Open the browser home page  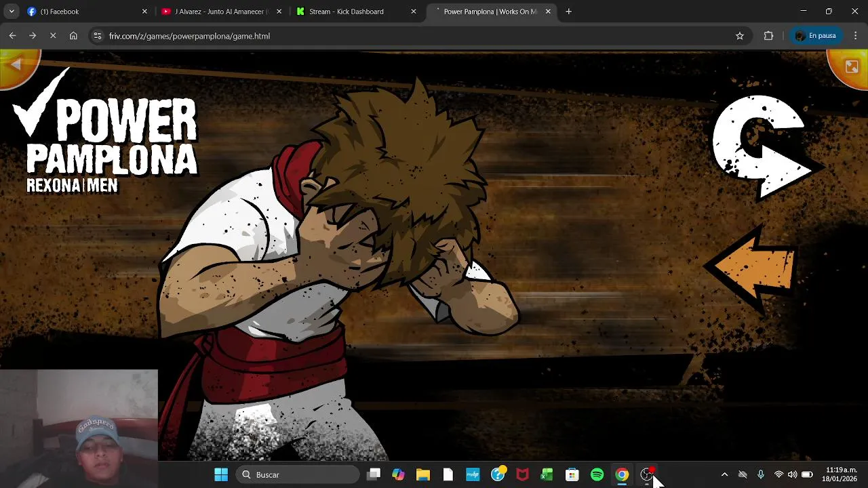[x=73, y=36]
